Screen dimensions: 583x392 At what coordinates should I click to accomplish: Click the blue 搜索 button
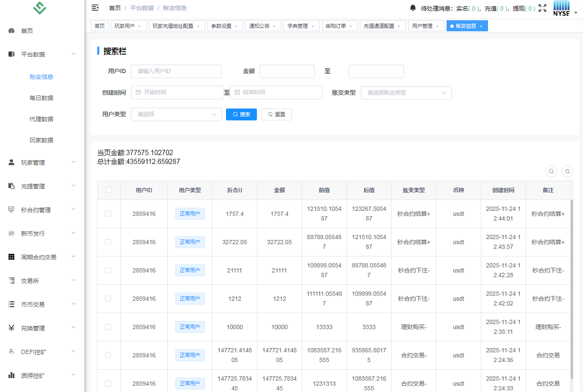pos(241,114)
